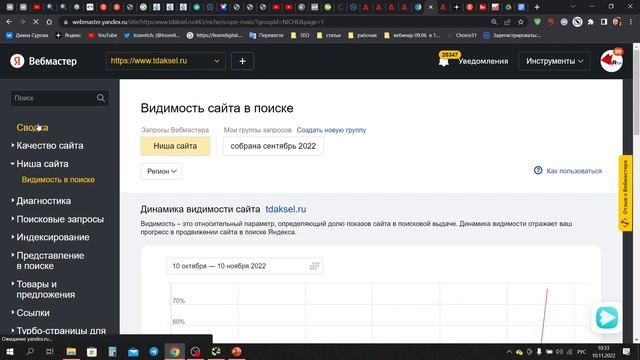
Task: Open a new browser tab
Action: [x=537, y=7]
